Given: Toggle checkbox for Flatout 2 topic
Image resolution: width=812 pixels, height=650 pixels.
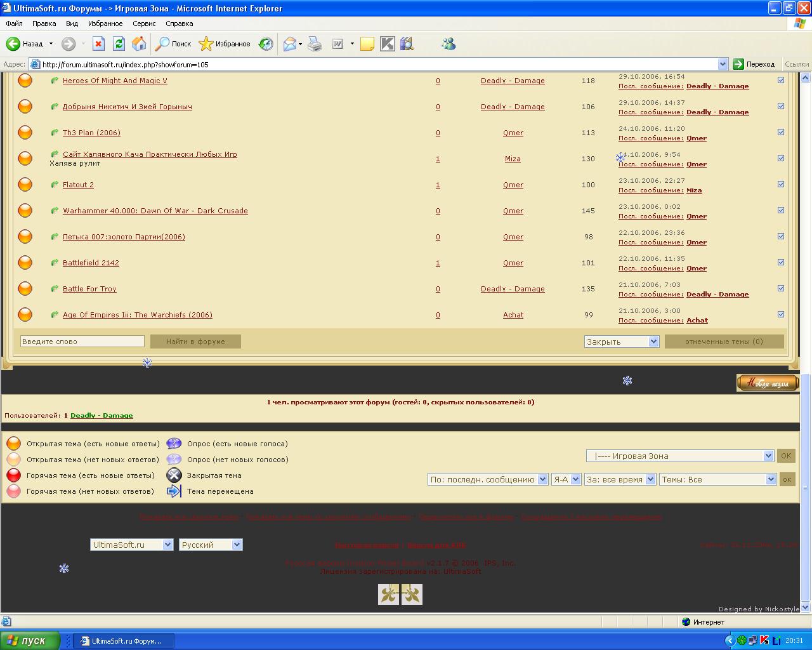Looking at the screenshot, I should pyautogui.click(x=781, y=184).
